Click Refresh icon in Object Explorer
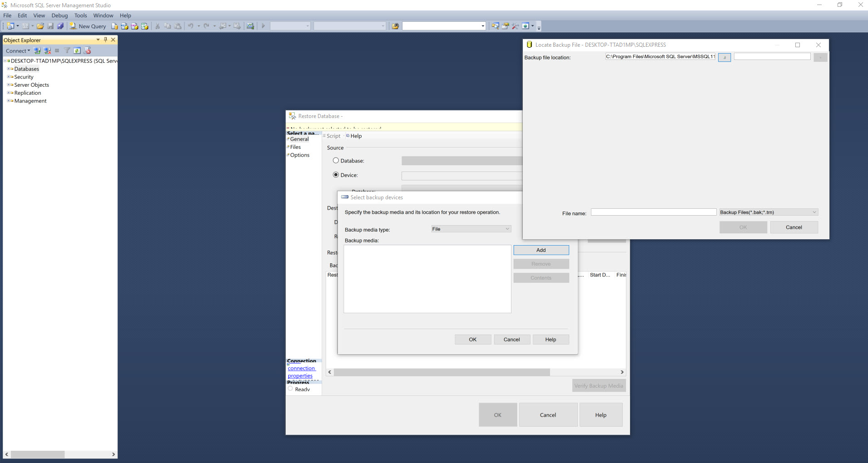Image resolution: width=868 pixels, height=463 pixels. tap(77, 51)
